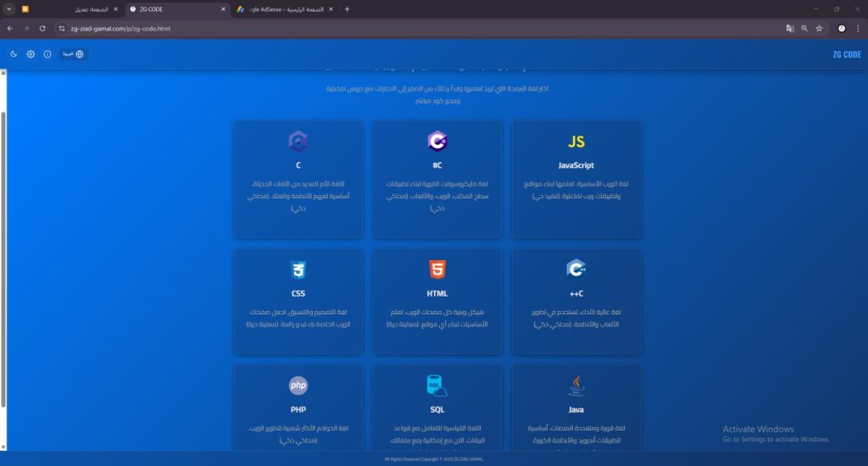Open a new browser tab
The width and height of the screenshot is (868, 466).
tap(347, 9)
